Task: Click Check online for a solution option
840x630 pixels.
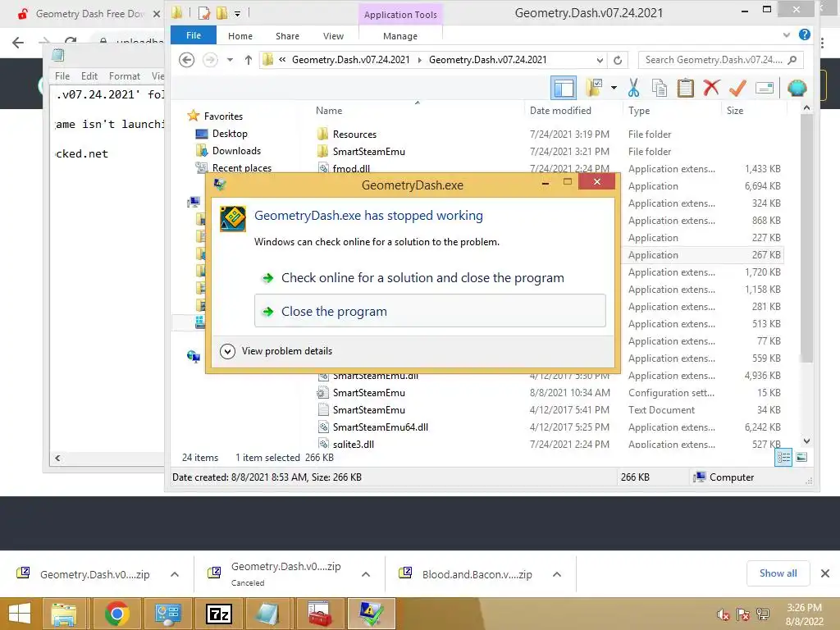Action: 430,277
